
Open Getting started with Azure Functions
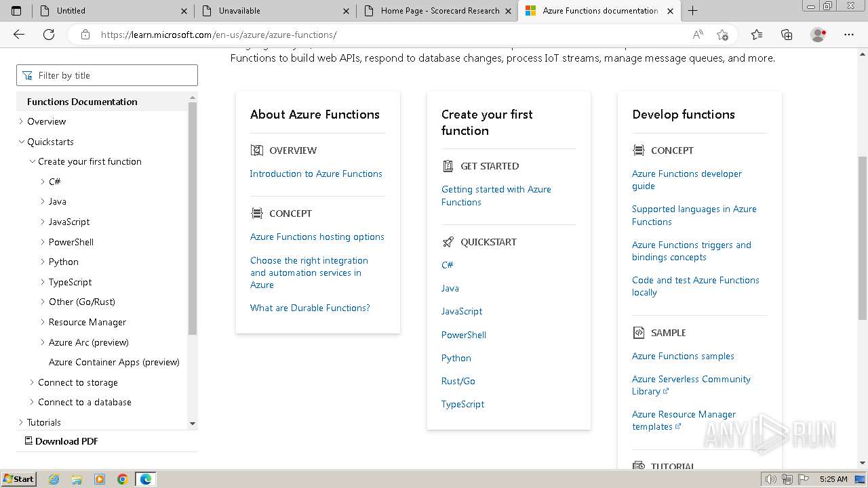point(496,195)
